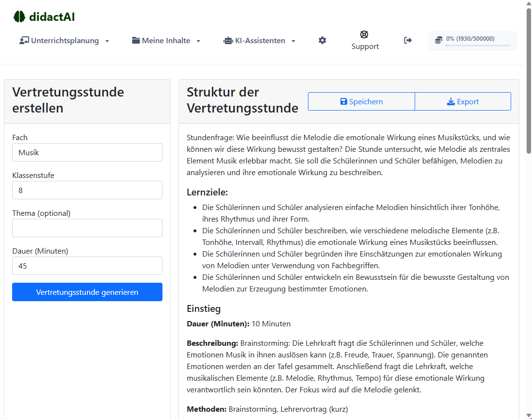Click the Support lifebuoy icon

(x=365, y=34)
